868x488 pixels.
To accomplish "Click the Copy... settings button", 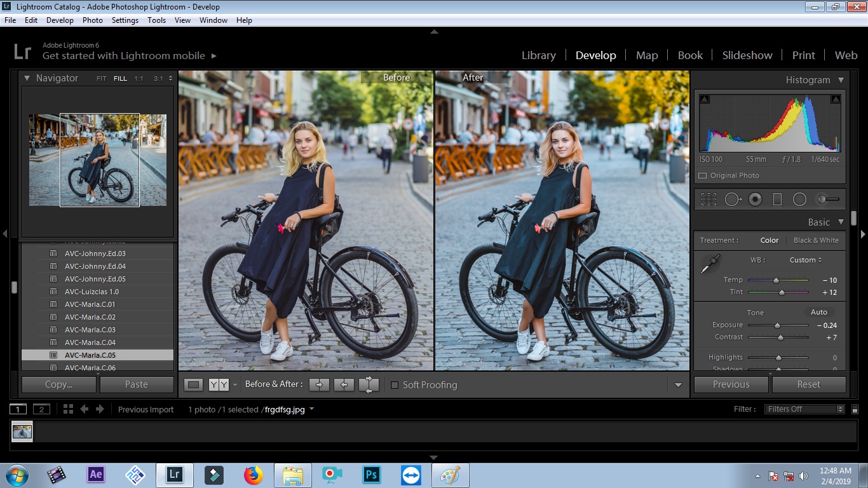I will 59,384.
